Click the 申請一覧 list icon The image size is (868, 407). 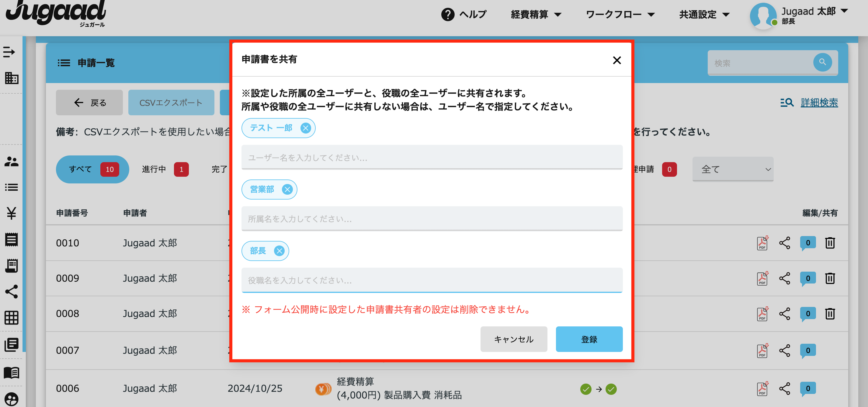(x=64, y=63)
